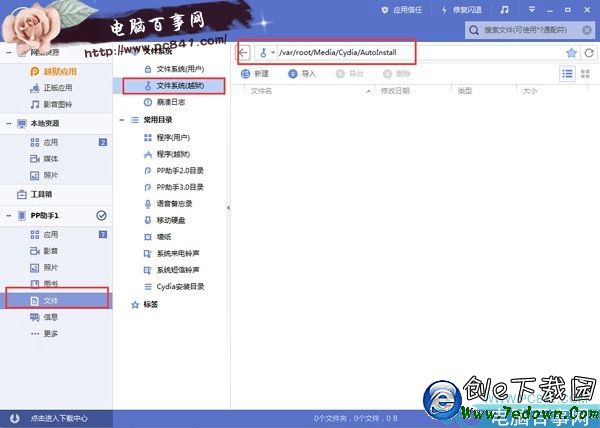
Task: Open 影音图铃 in the sidebar
Action: point(51,104)
